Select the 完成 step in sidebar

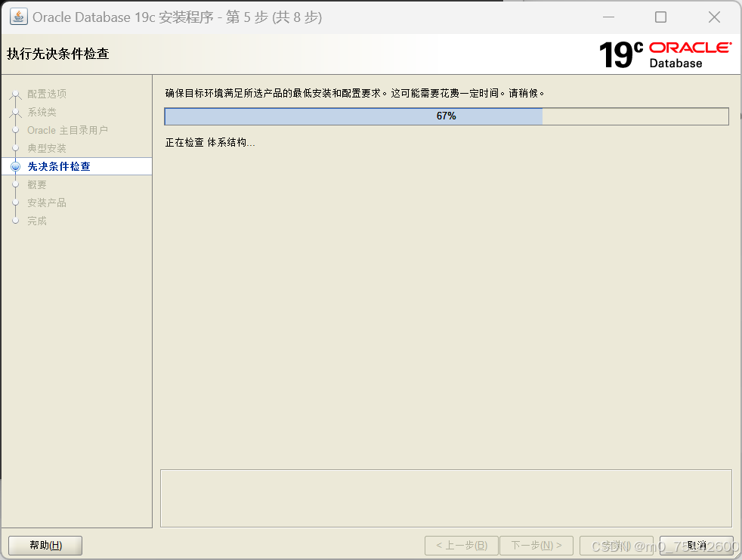pyautogui.click(x=37, y=221)
